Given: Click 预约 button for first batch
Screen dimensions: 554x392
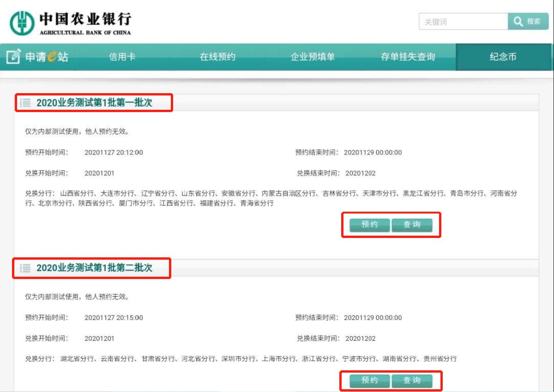Looking at the screenshot, I should [369, 225].
